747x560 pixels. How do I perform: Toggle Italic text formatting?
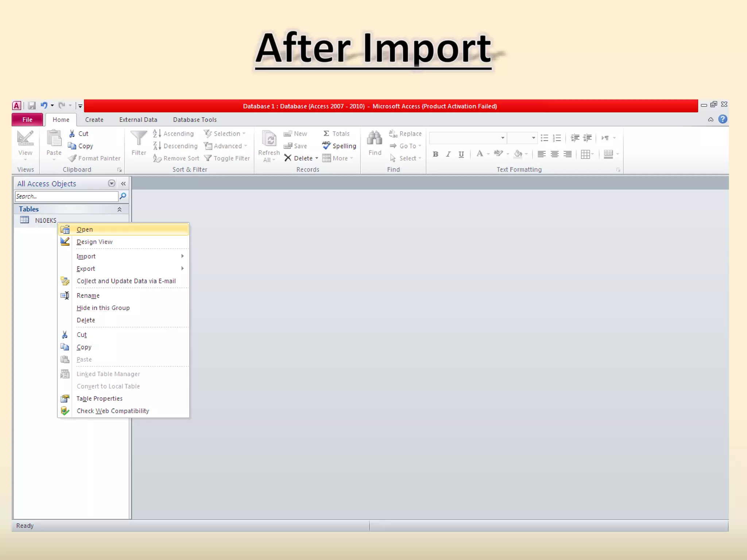448,154
